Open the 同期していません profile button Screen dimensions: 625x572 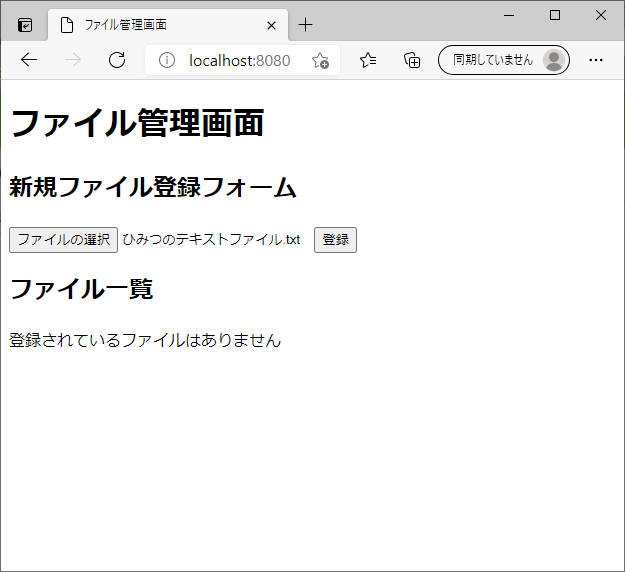[x=503, y=60]
